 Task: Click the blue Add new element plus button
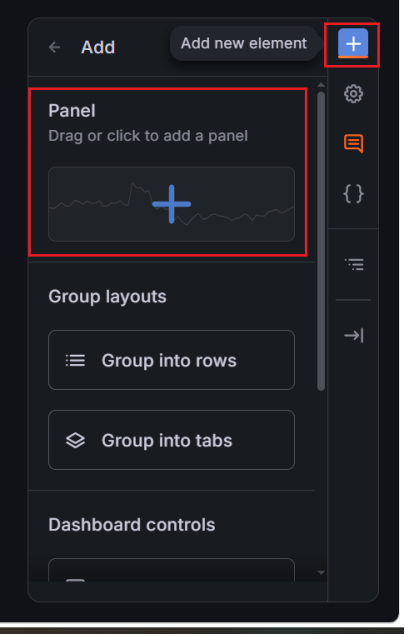click(353, 43)
